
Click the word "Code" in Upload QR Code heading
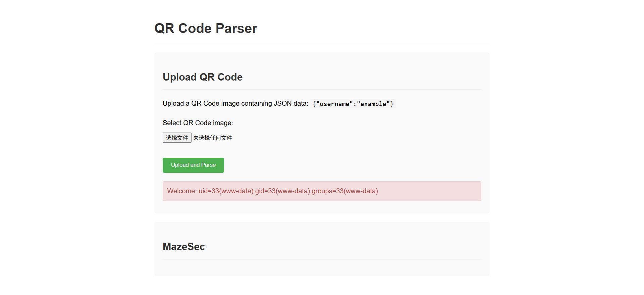[x=230, y=77]
